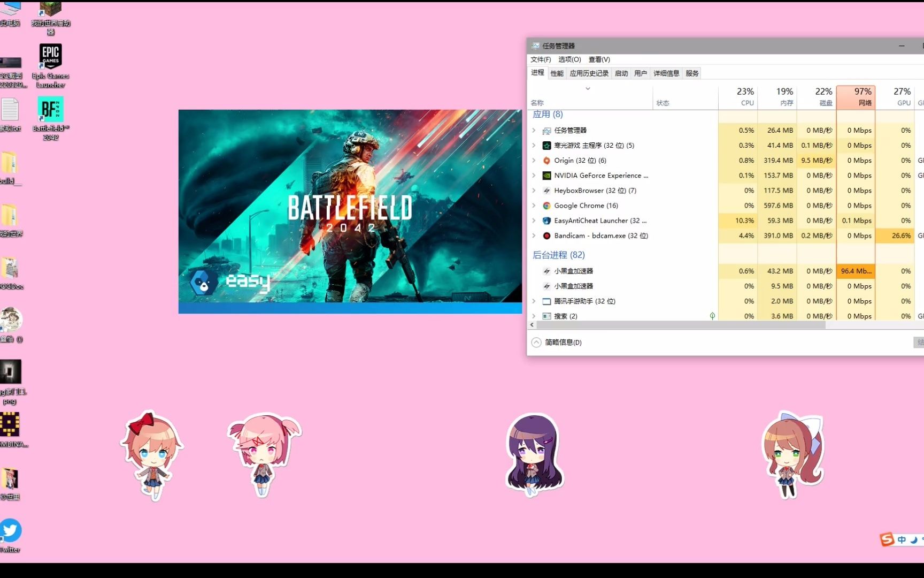Select the 26.6% GPU cell for Bandicam
Image resolution: width=924 pixels, height=578 pixels.
coord(895,235)
